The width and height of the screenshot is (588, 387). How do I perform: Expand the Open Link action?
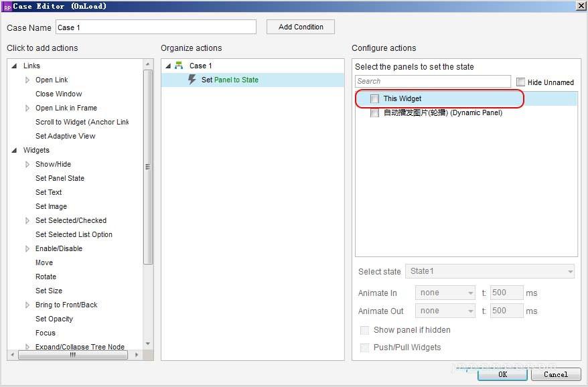pyautogui.click(x=27, y=80)
